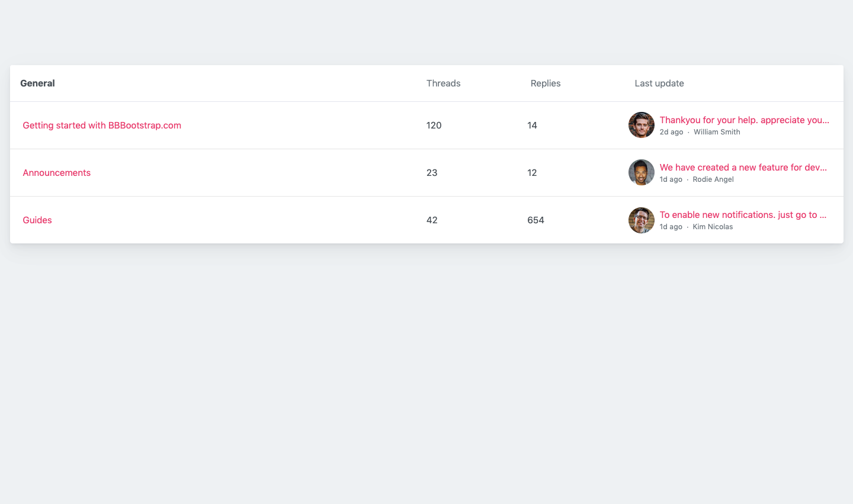The image size is (853, 504).
Task: Click the Kim Nicolas username
Action: coord(713,226)
